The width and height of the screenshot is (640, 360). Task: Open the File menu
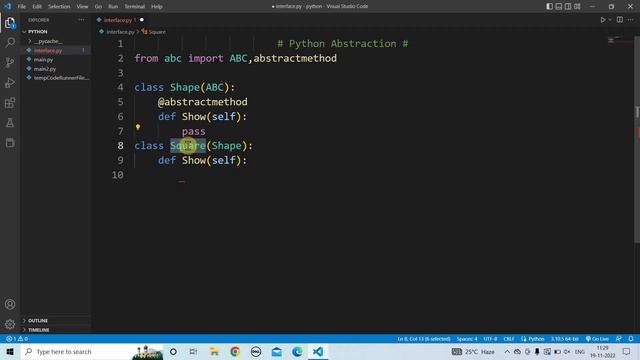22,6
